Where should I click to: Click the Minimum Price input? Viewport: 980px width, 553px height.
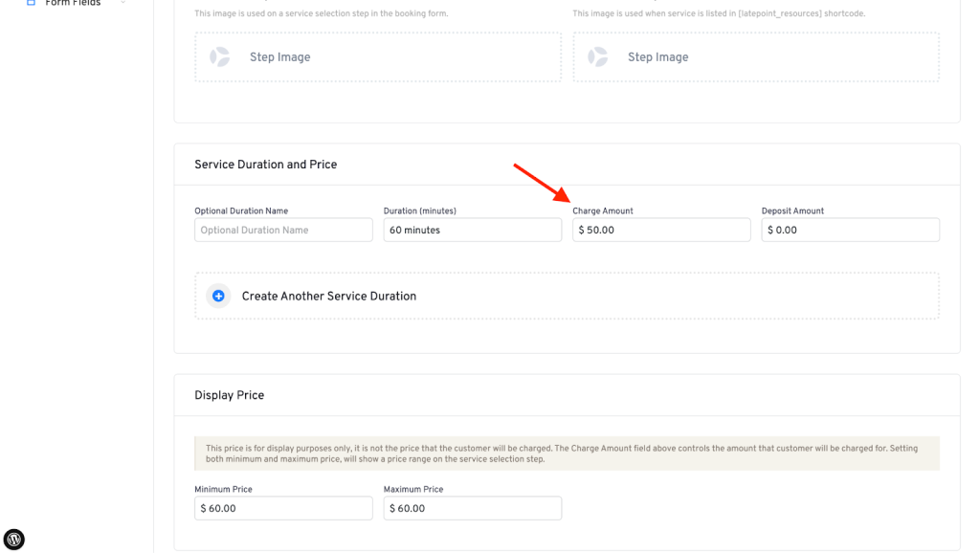click(283, 509)
